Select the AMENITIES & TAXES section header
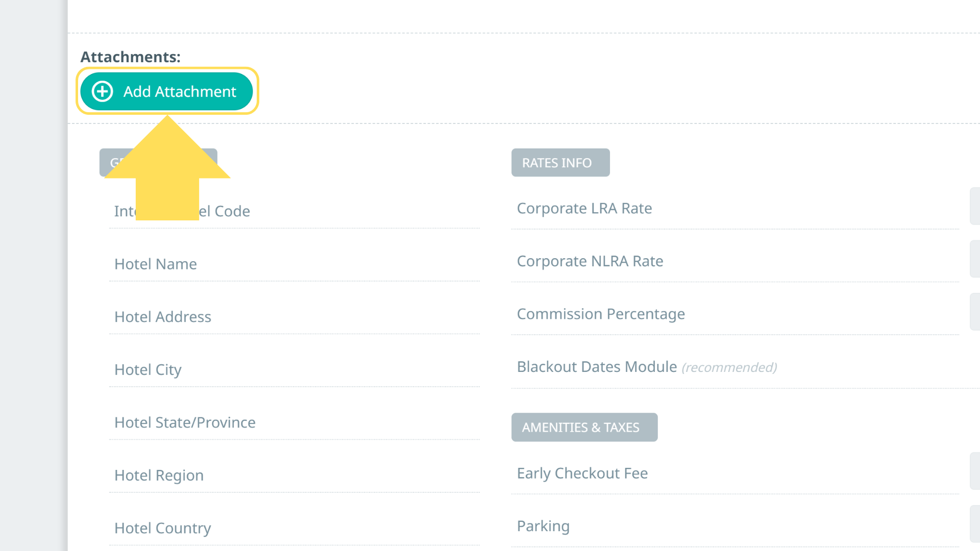 [x=584, y=427]
